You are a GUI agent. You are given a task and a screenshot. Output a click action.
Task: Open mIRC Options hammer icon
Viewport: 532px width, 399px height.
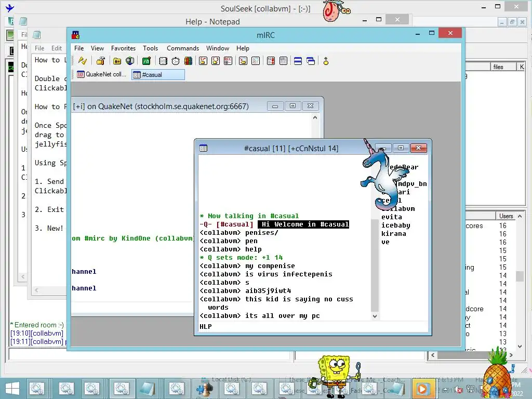click(x=101, y=61)
